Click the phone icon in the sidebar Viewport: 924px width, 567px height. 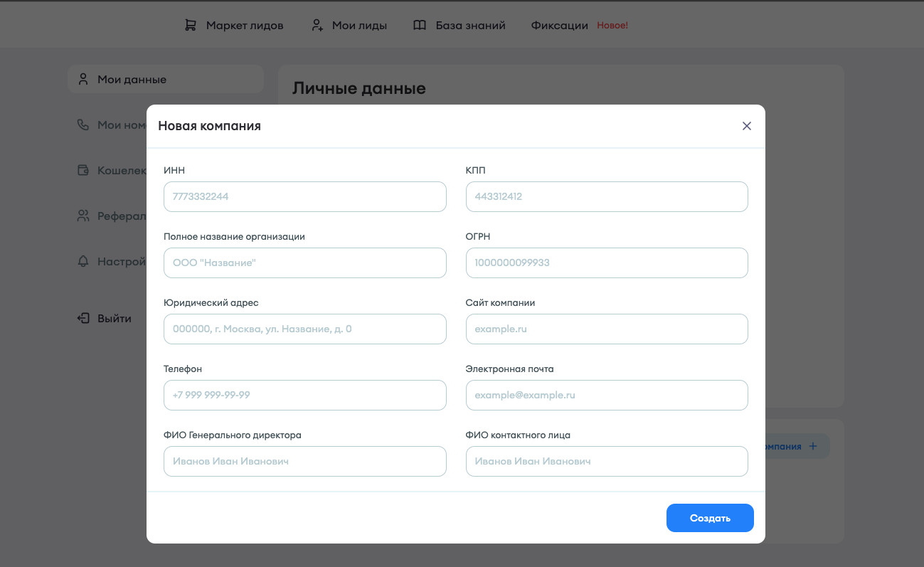83,125
